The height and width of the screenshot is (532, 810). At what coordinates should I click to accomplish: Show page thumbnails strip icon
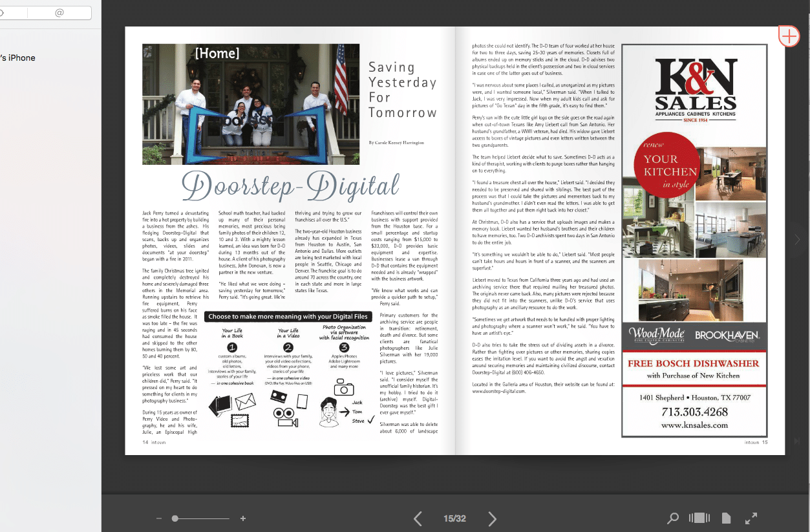pyautogui.click(x=699, y=518)
